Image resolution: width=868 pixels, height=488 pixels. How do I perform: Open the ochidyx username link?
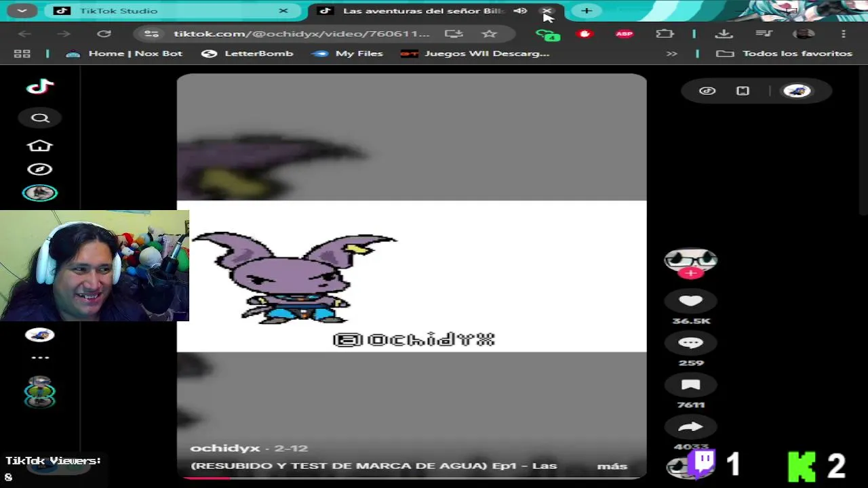pyautogui.click(x=225, y=448)
